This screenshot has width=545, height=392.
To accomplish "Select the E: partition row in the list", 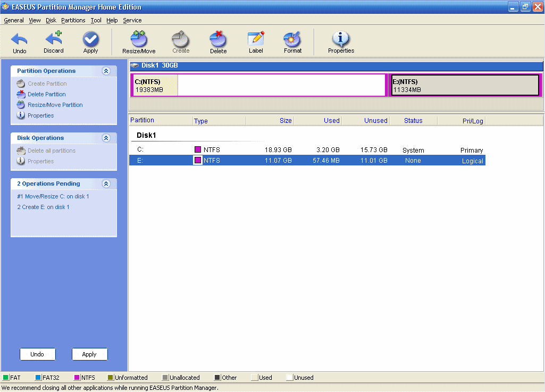I will pos(307,160).
